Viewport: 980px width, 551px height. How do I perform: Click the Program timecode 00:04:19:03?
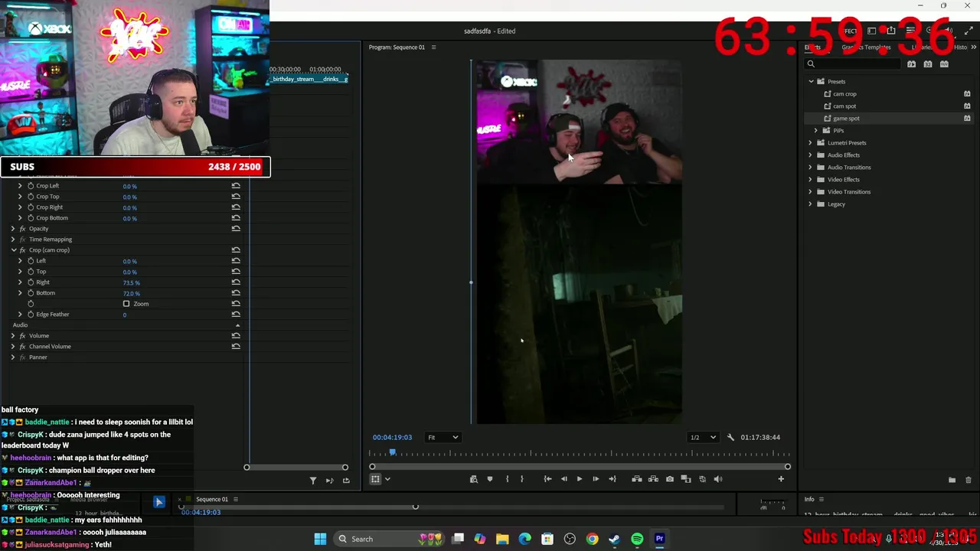click(392, 437)
